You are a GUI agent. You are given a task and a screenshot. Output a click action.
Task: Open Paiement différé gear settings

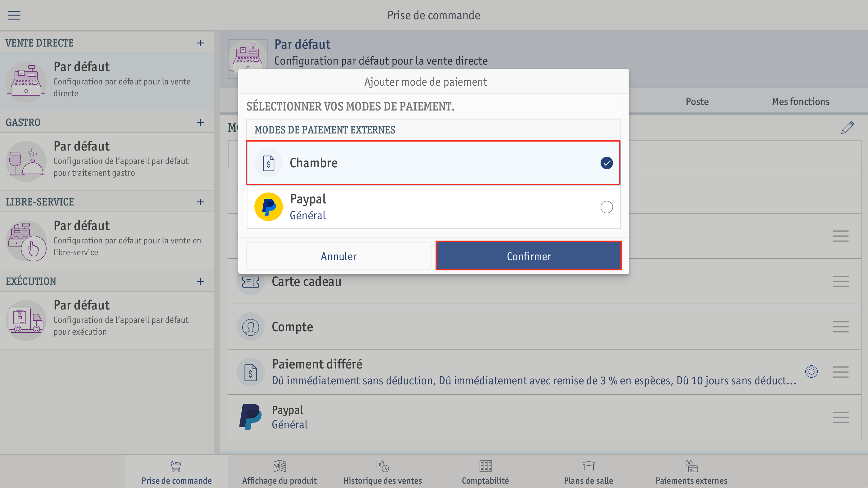pos(812,372)
